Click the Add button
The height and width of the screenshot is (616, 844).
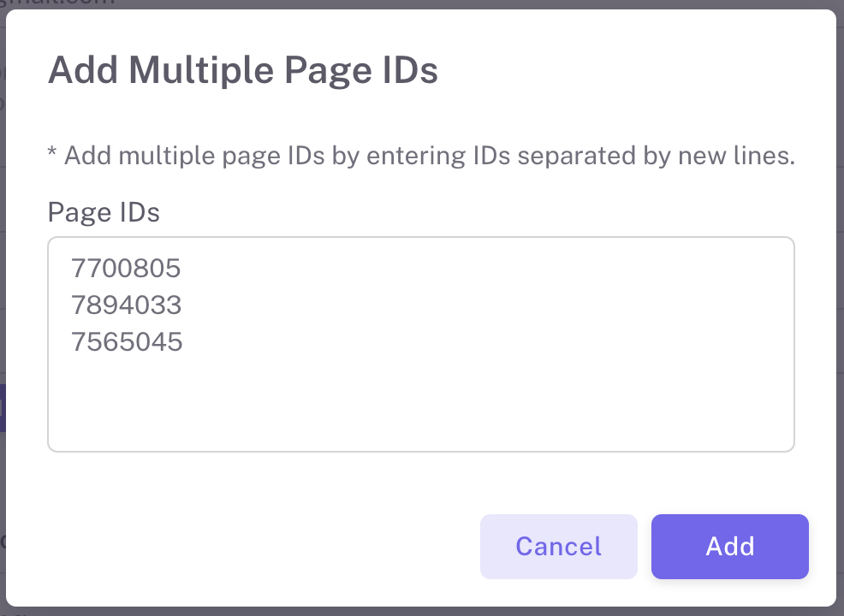coord(729,547)
